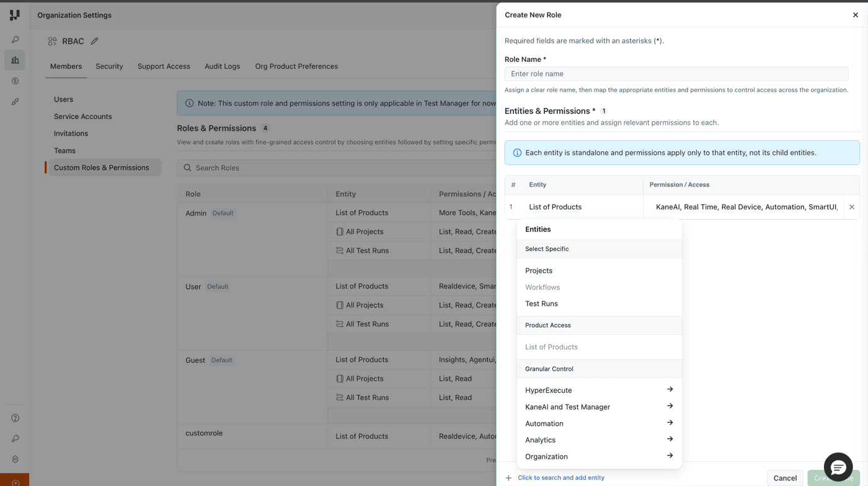Expand KaneAI and Test Manager submenu arrow
This screenshot has height=486, width=868.
670,407
